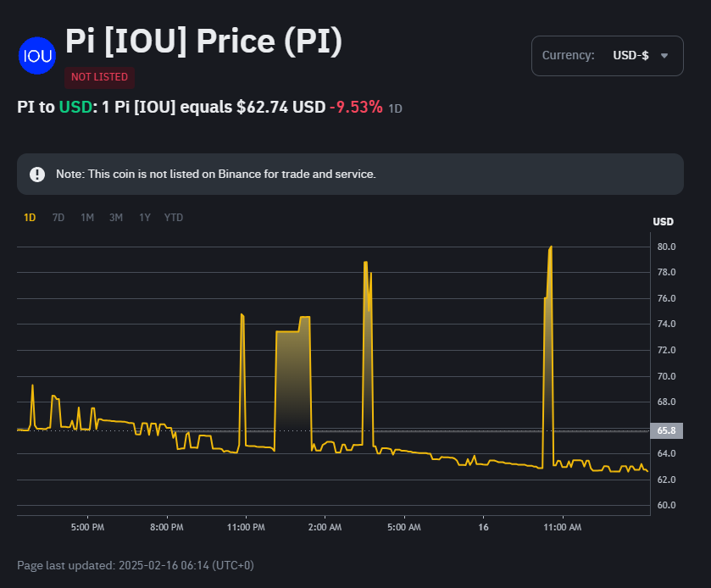Click the 60.0 price axis label
Viewport: 711px width, 588px height.
coord(667,505)
